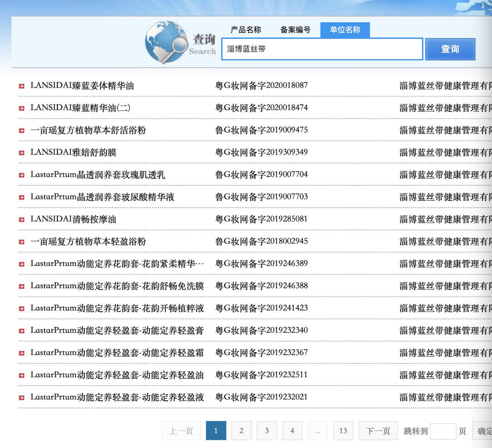
Task: Click red arrow icon beside 一亩瑶复方植物草本舒活浴粉
Action: coord(21,131)
